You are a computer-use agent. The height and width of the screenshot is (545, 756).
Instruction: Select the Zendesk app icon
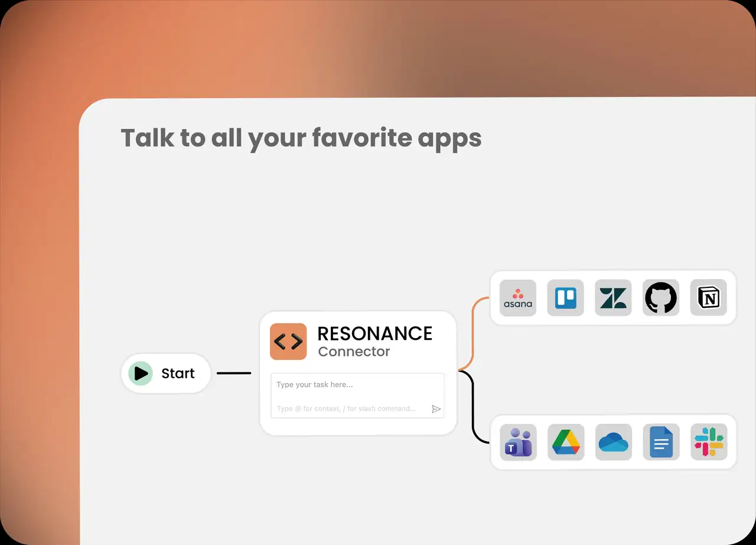(613, 297)
